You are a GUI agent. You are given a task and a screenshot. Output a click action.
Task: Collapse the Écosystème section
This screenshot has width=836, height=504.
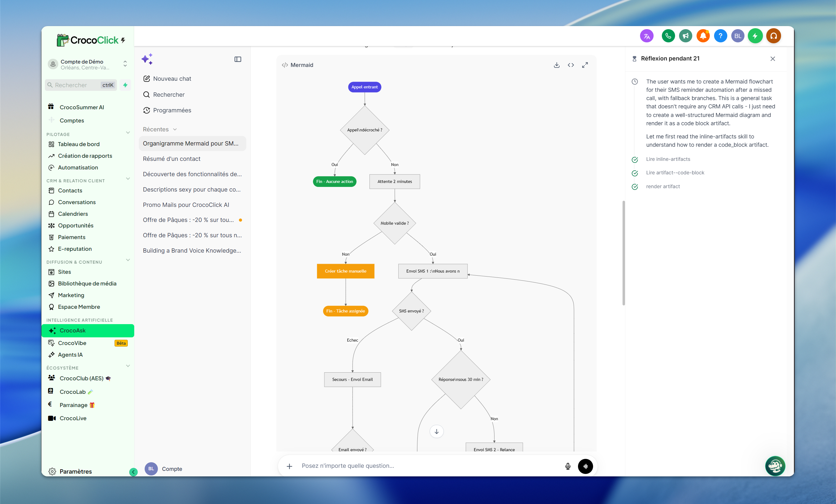point(128,366)
